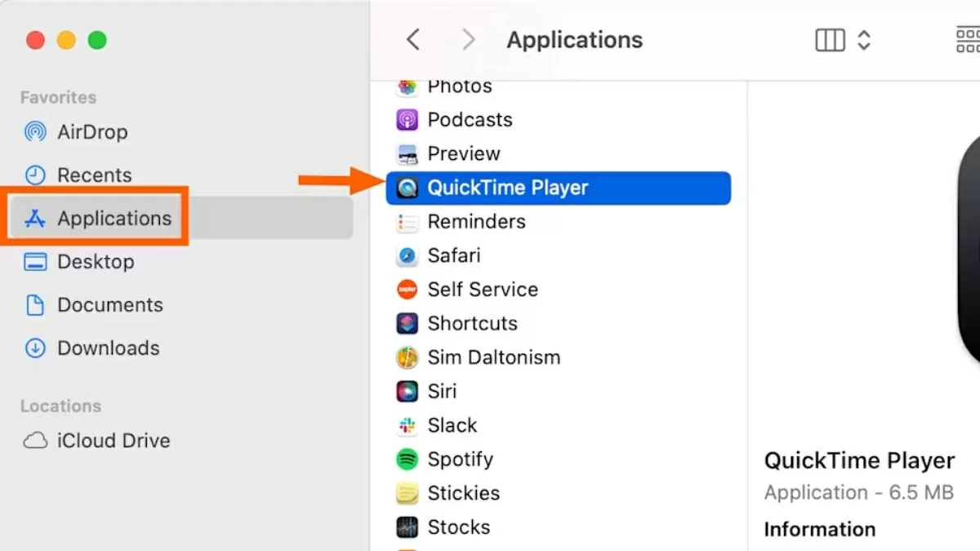Select Recents in the Favorites sidebar
The image size is (980, 551).
(93, 176)
